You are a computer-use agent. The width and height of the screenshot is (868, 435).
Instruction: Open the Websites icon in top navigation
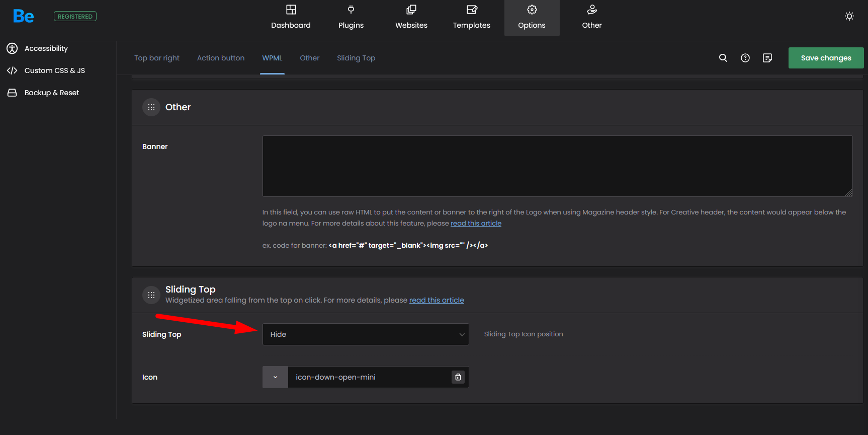pos(411,10)
